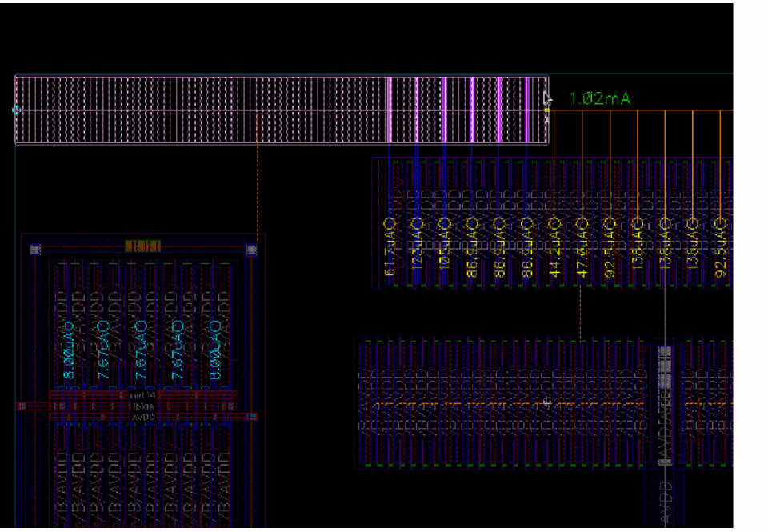Select the cyan marker at the bus left end
This screenshot has height=532, width=768.
(17, 110)
